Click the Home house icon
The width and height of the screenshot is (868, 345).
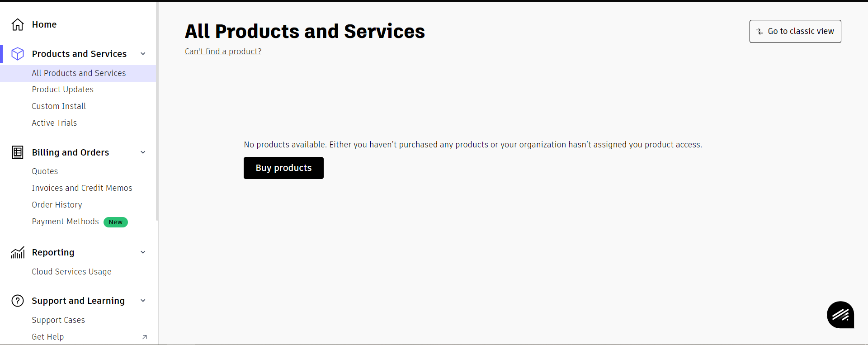[x=18, y=24]
